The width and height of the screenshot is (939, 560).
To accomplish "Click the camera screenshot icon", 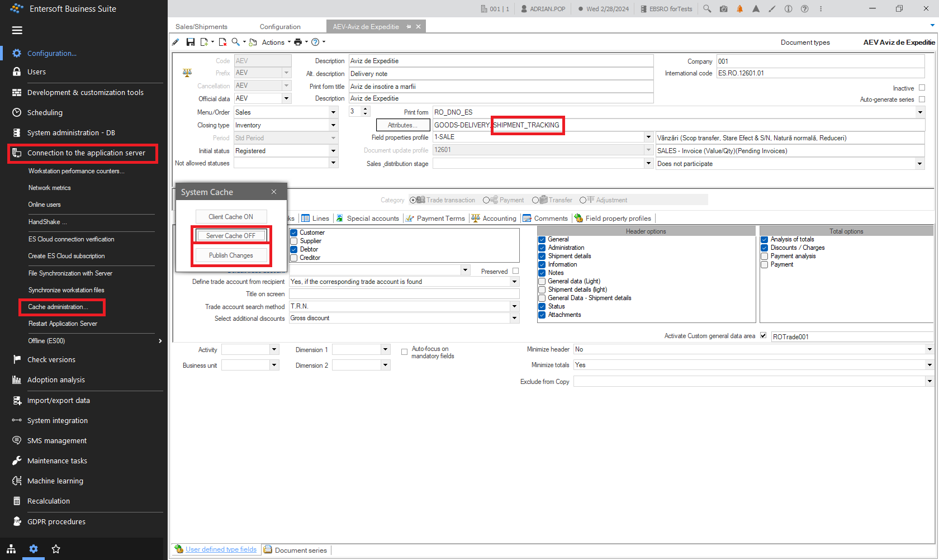I will pos(723,9).
